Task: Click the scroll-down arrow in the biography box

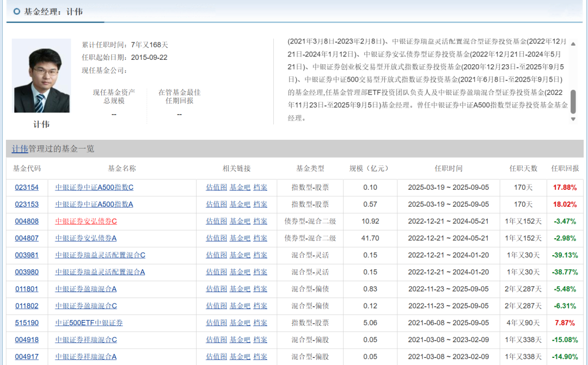Action: [x=573, y=119]
